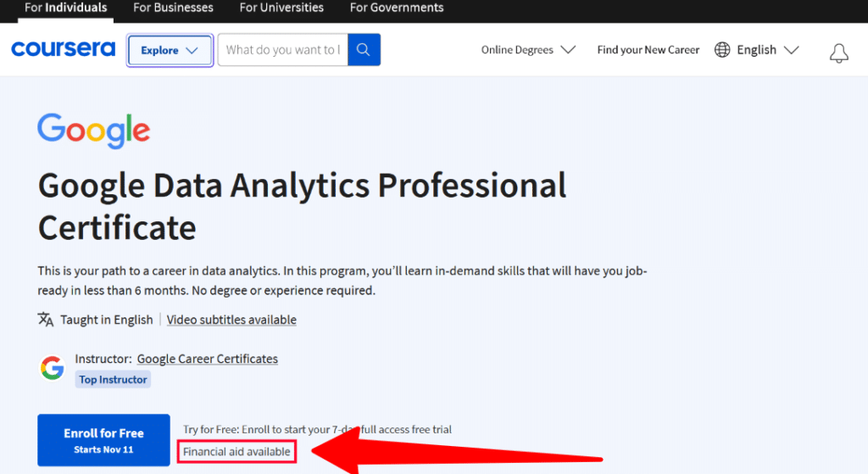The height and width of the screenshot is (474, 868).
Task: Click the search magnifier button
Action: click(x=364, y=50)
